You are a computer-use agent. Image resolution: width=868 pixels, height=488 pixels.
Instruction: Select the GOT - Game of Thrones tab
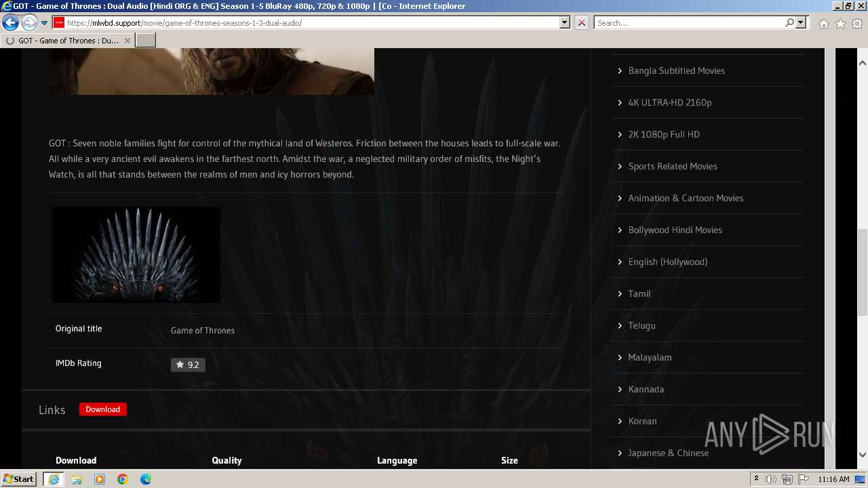[x=68, y=41]
